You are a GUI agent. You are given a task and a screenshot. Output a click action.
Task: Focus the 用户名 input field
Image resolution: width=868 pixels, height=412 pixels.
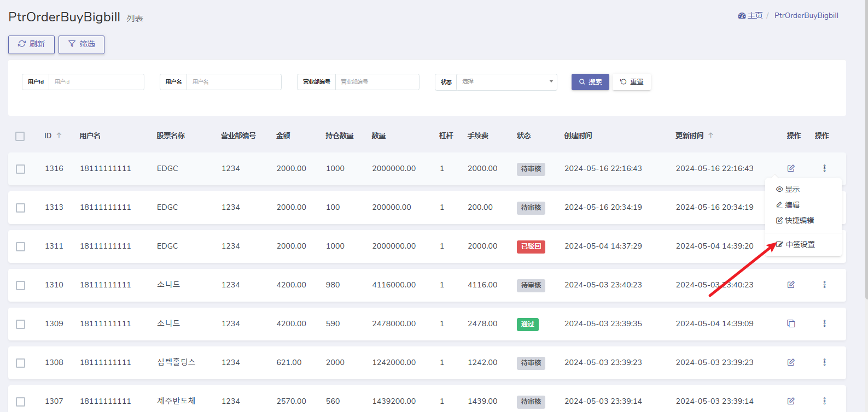coord(234,82)
